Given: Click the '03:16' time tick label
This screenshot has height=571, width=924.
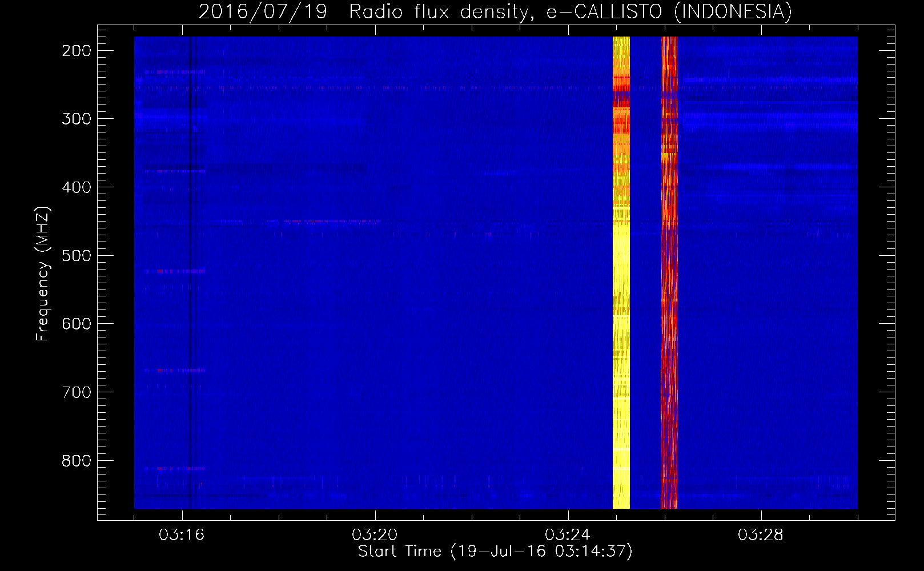Looking at the screenshot, I should (x=182, y=535).
